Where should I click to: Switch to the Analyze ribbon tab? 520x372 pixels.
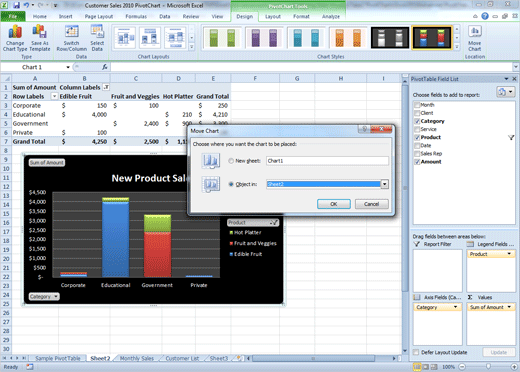(x=331, y=16)
